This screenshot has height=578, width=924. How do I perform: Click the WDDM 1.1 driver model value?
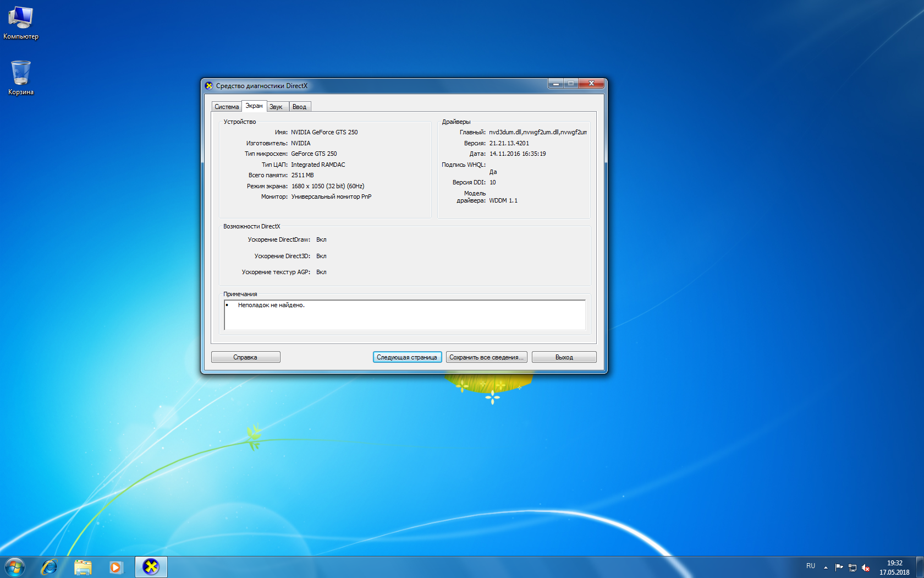point(503,200)
